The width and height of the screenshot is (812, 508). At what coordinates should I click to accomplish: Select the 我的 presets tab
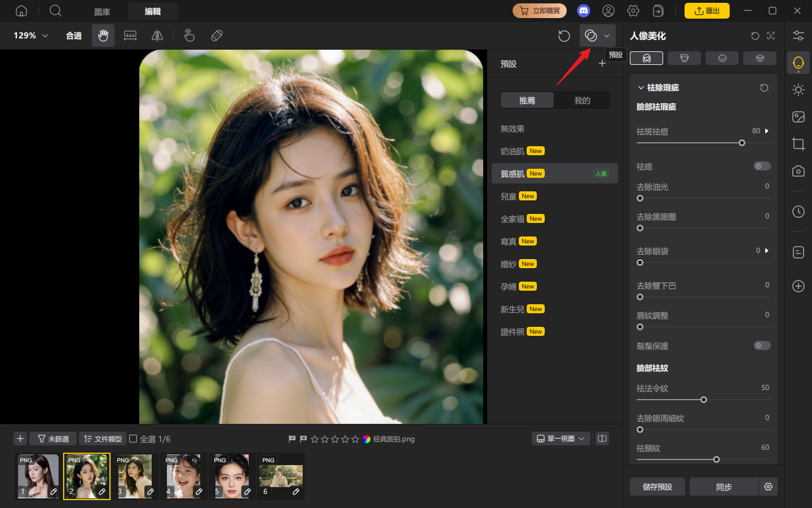click(582, 100)
